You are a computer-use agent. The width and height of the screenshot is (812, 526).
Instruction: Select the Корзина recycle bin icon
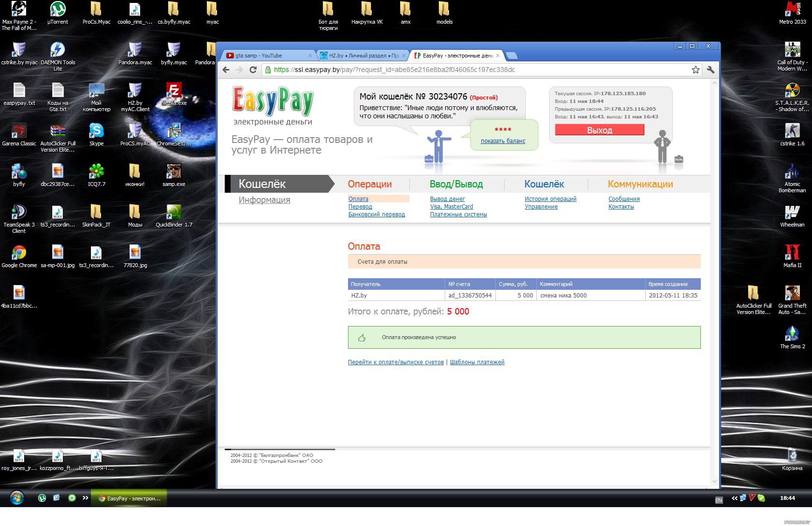(792, 459)
